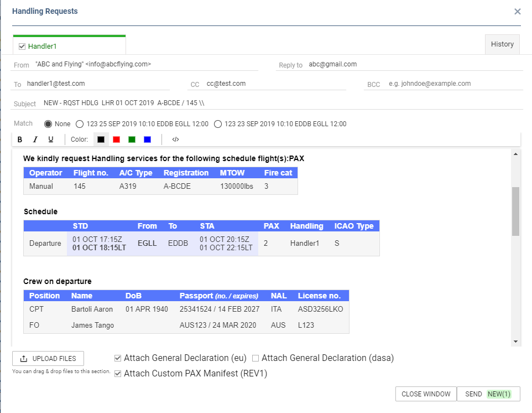Click the EDDB destination airport cell
The height and width of the screenshot is (413, 532).
(178, 243)
